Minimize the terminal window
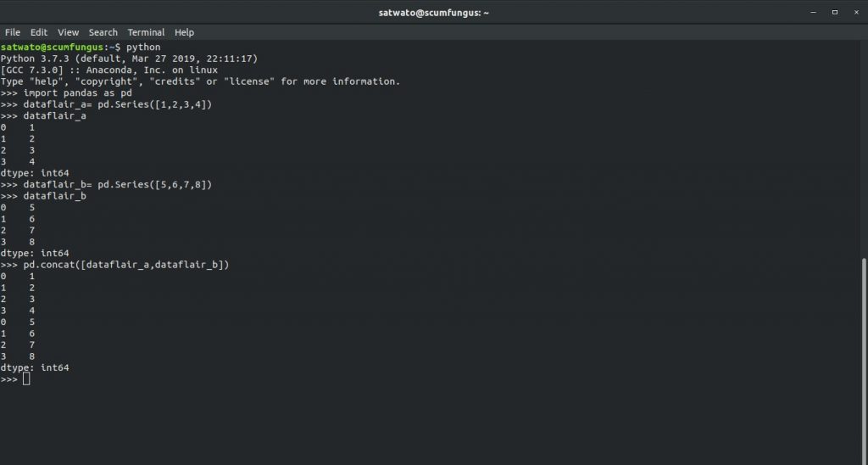This screenshot has width=868, height=465. [813, 12]
